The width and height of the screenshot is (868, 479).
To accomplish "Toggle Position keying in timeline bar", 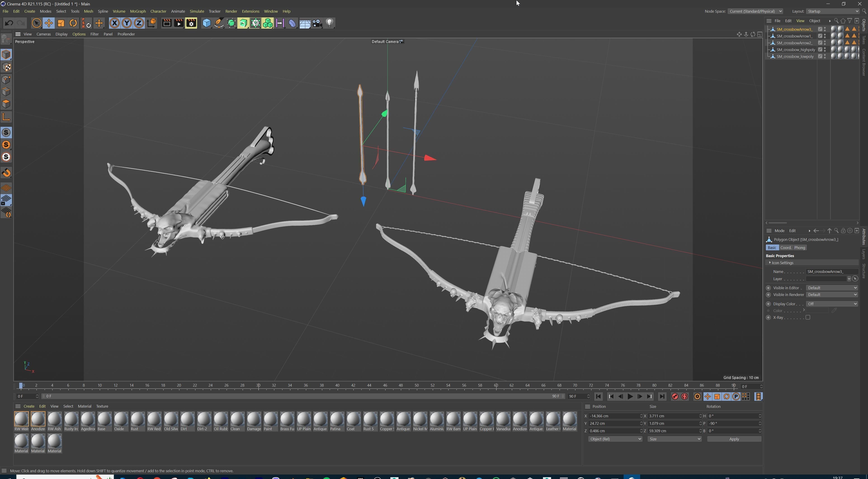I will (707, 397).
